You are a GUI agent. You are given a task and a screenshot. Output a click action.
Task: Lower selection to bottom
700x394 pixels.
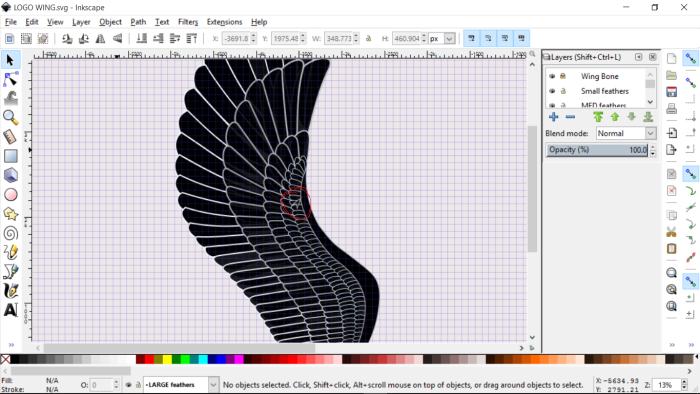click(x=142, y=39)
